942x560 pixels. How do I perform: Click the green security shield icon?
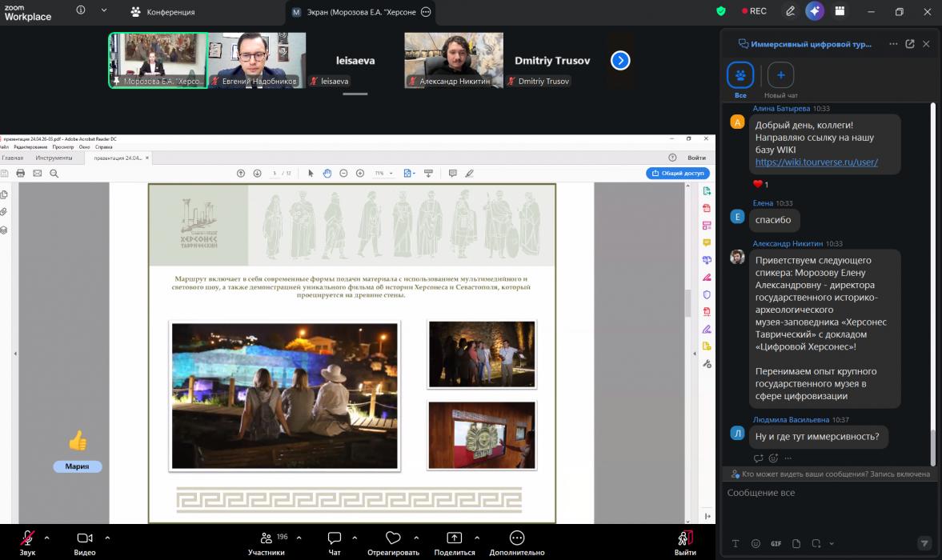pos(721,11)
